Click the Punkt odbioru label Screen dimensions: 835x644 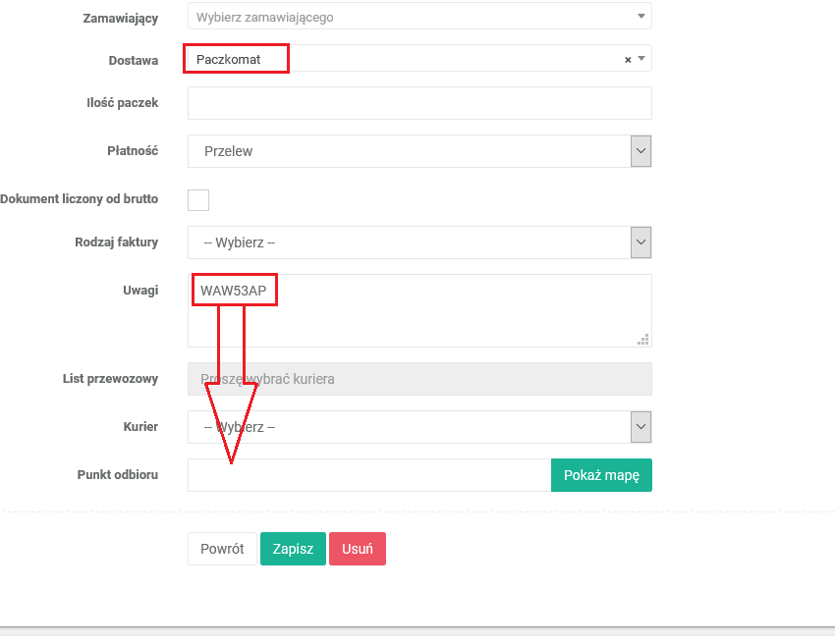(118, 474)
